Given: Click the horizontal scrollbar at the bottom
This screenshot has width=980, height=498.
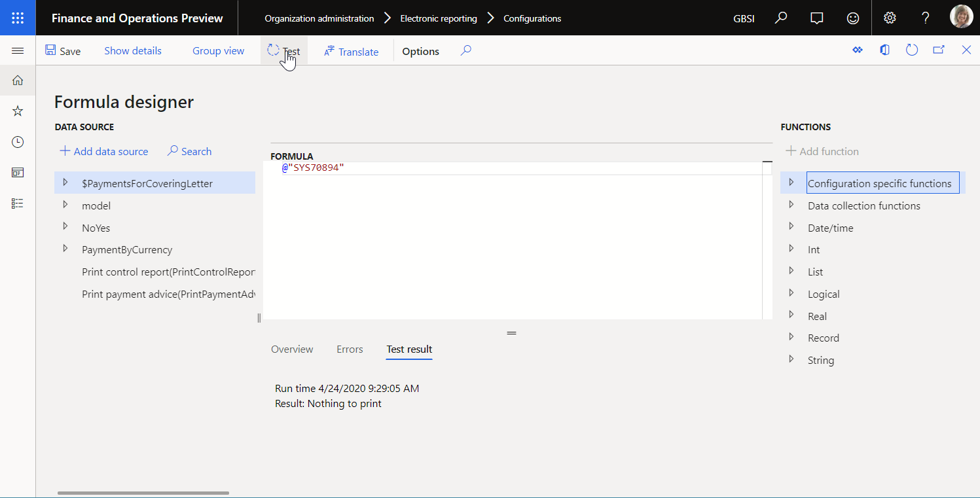Looking at the screenshot, I should (143, 493).
